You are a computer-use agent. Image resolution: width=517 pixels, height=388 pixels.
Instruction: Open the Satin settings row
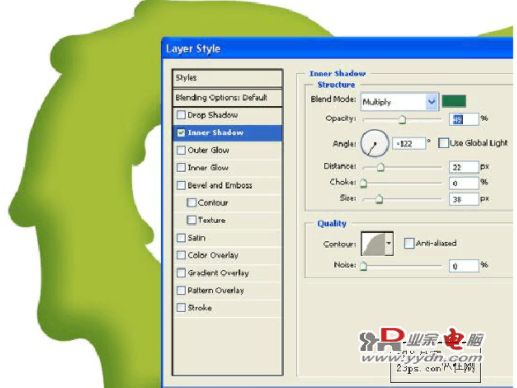[x=228, y=238]
